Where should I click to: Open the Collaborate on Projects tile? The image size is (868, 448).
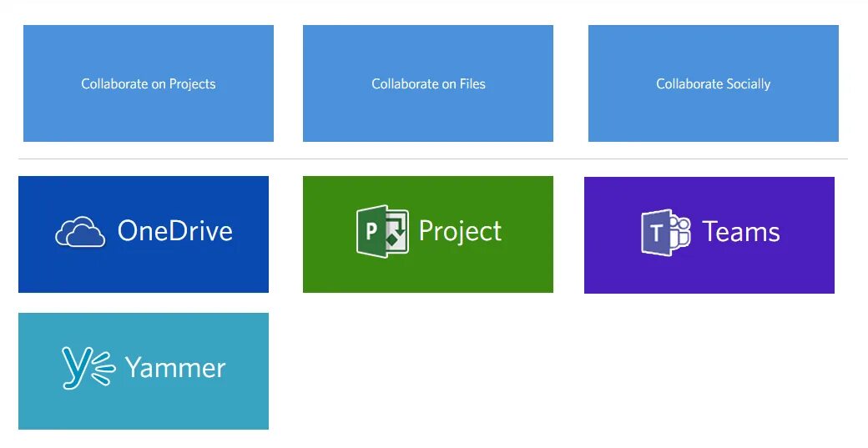pos(149,83)
